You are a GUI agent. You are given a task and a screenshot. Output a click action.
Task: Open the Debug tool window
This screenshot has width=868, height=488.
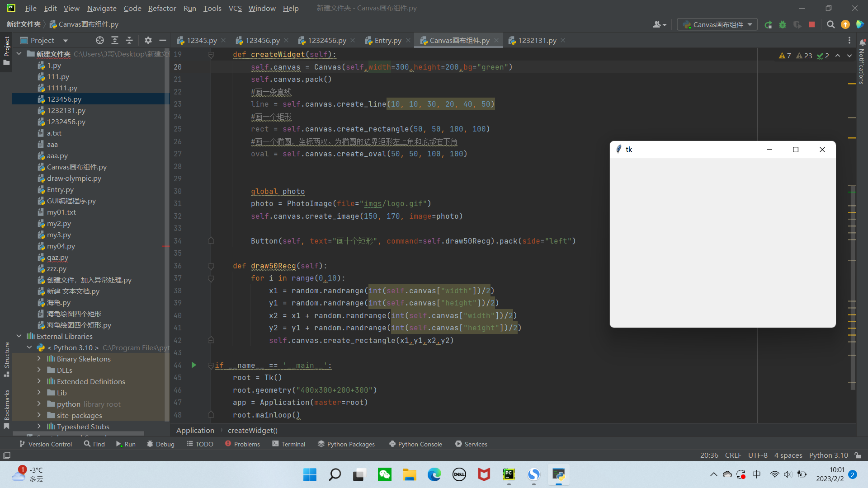pyautogui.click(x=160, y=444)
